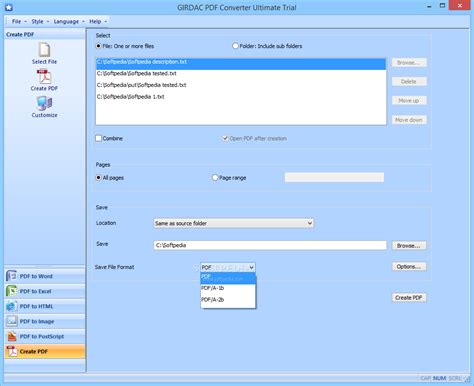Viewport: 474px width, 386px height.
Task: Click the resize grip in status bar
Action: tap(467, 379)
